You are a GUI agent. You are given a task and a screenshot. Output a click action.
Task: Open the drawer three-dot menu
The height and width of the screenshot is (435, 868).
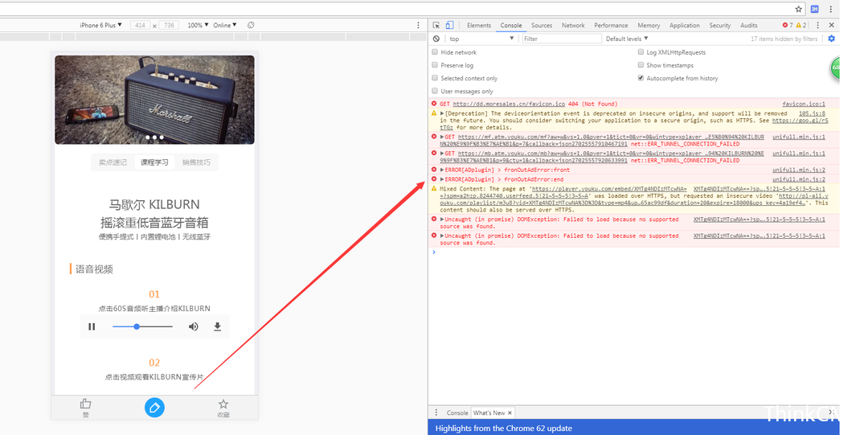(436, 412)
